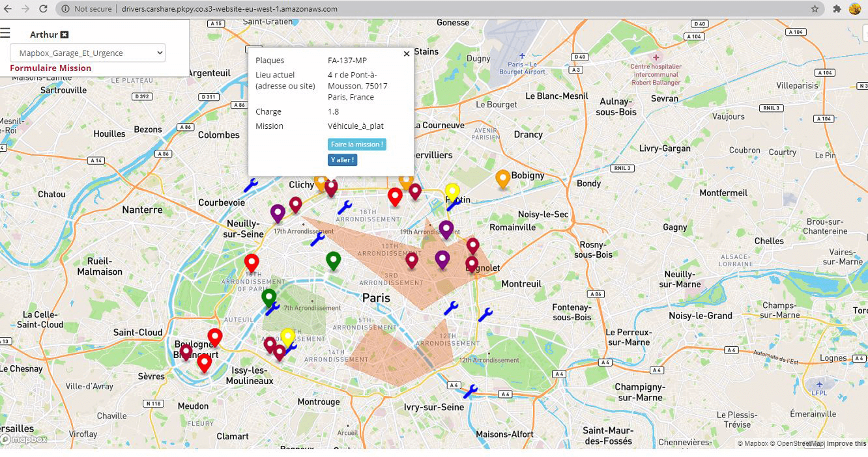Click the wrench icon under the 17th Arrondissement label

(x=317, y=240)
